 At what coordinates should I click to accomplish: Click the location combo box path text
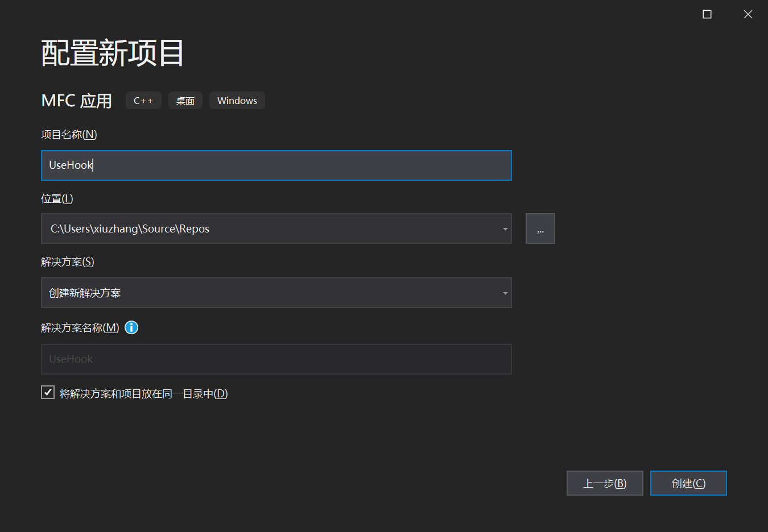pos(130,228)
